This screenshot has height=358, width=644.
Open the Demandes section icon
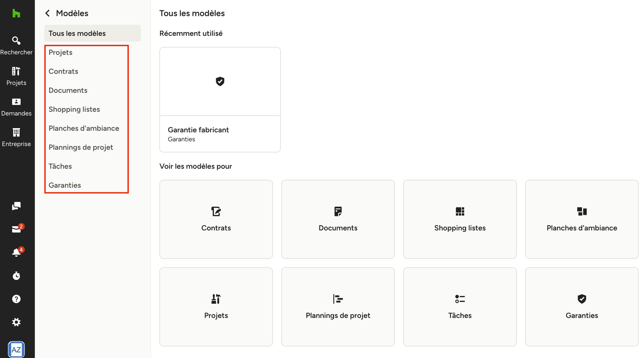pyautogui.click(x=16, y=102)
